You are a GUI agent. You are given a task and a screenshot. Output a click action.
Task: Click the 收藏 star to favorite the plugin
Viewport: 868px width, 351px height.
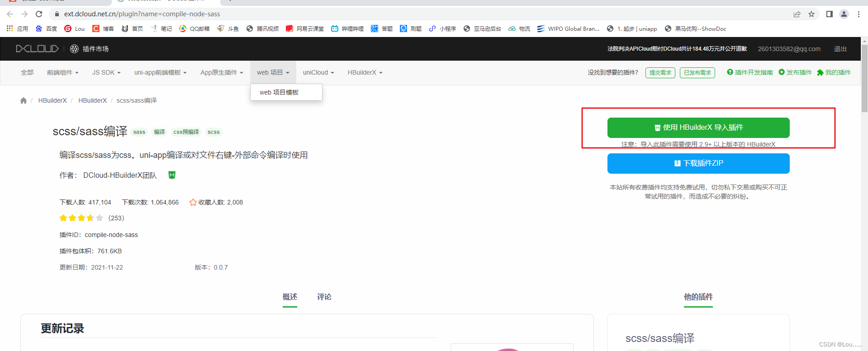point(193,202)
